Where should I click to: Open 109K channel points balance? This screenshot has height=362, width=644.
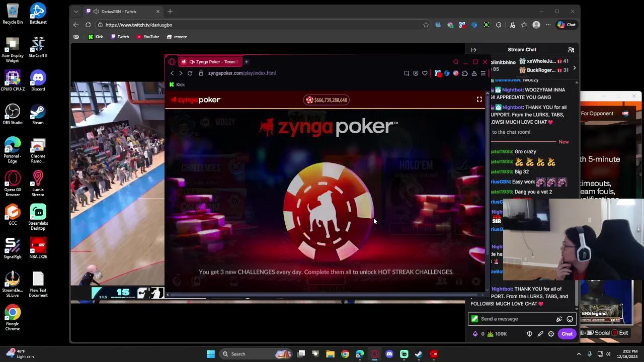coord(497,334)
